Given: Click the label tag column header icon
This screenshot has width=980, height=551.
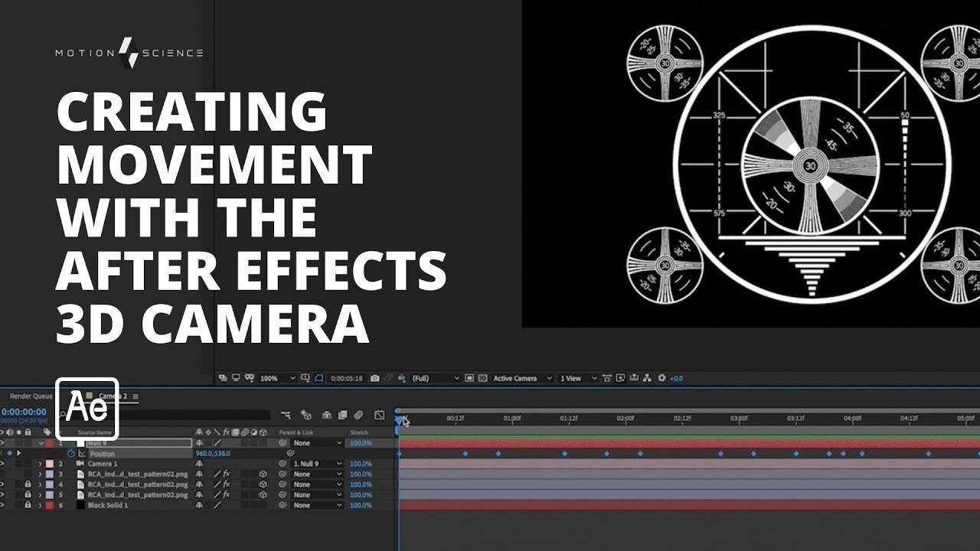Looking at the screenshot, I should pyautogui.click(x=47, y=432).
